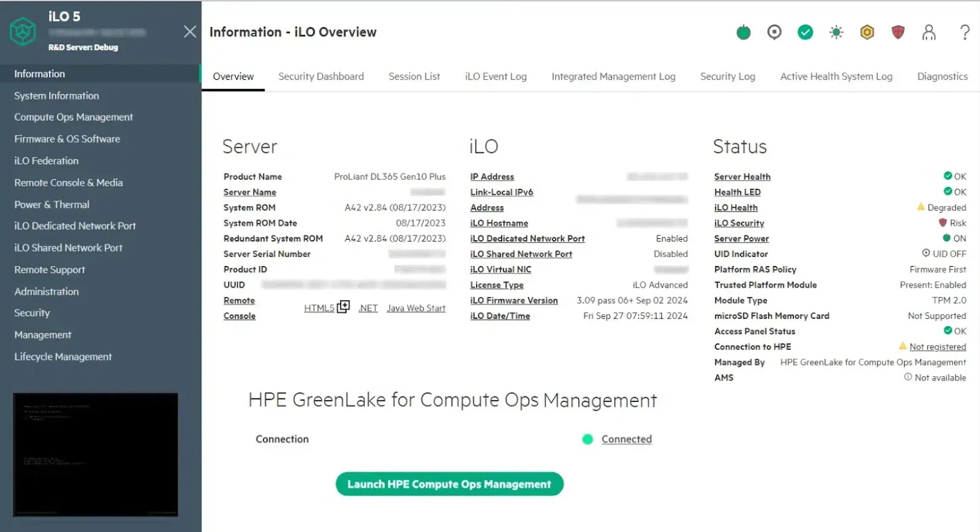Click the green power status icon
This screenshot has height=532, width=980.
pos(744,32)
